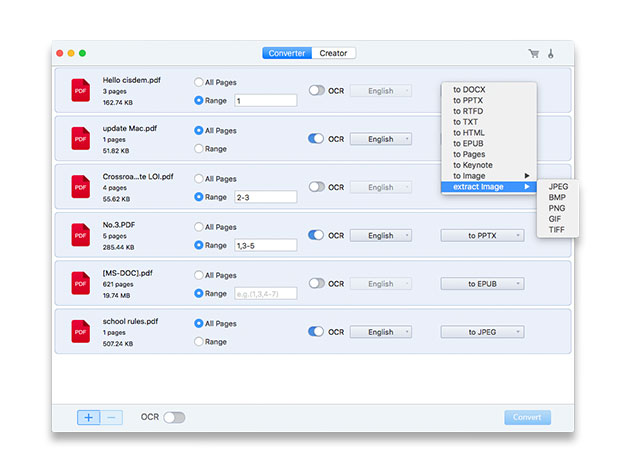
Task: Select file name 'update Mac.pdf'
Action: pos(129,128)
